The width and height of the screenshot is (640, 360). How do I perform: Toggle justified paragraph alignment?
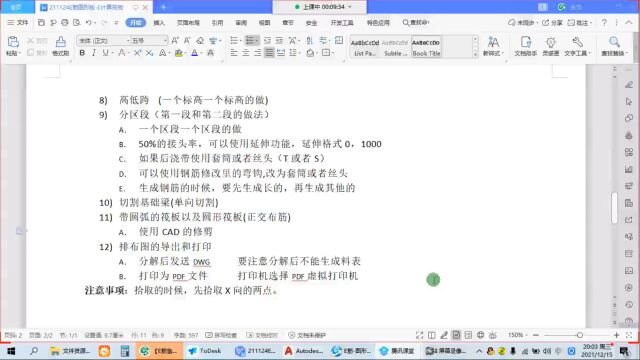(269, 53)
